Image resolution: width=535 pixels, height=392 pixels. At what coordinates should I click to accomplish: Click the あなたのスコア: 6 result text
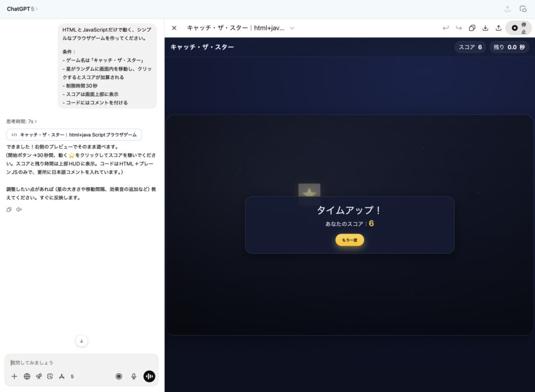click(x=350, y=224)
